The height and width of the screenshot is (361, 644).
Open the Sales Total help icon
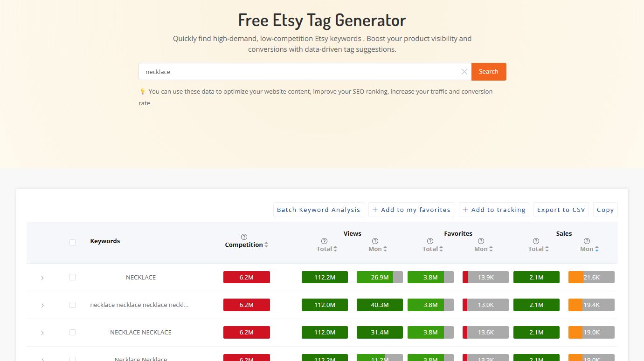pyautogui.click(x=535, y=241)
